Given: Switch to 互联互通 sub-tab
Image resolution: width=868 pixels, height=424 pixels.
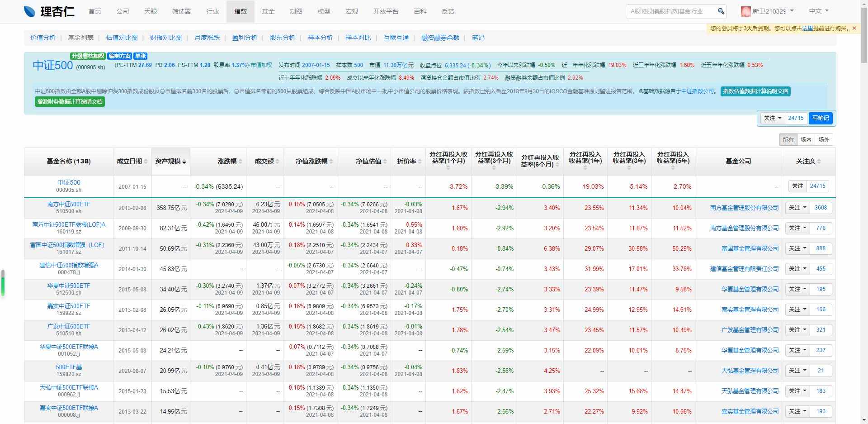Looking at the screenshot, I should click(396, 38).
